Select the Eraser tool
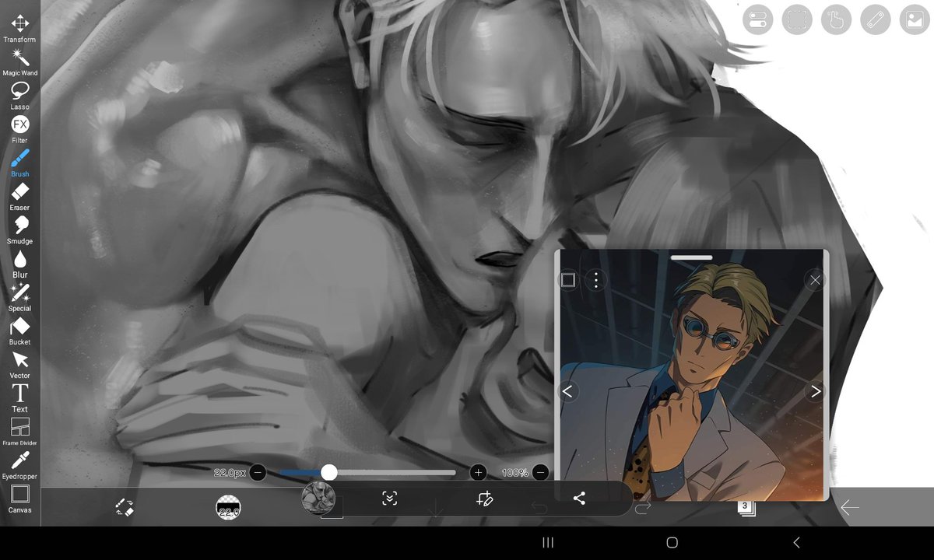Viewport: 934px width, 560px height. click(x=19, y=196)
